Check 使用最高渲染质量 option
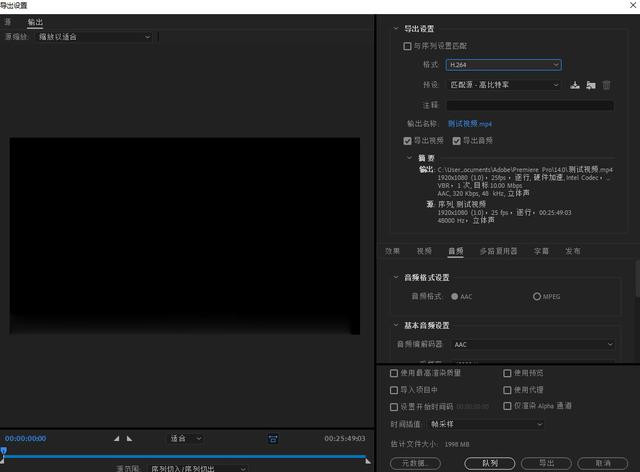 tap(393, 372)
